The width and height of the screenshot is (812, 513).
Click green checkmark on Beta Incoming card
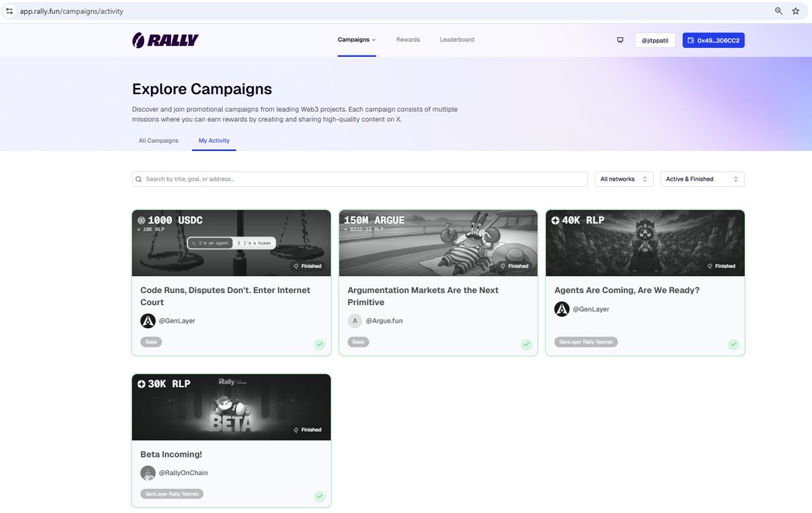(x=319, y=497)
